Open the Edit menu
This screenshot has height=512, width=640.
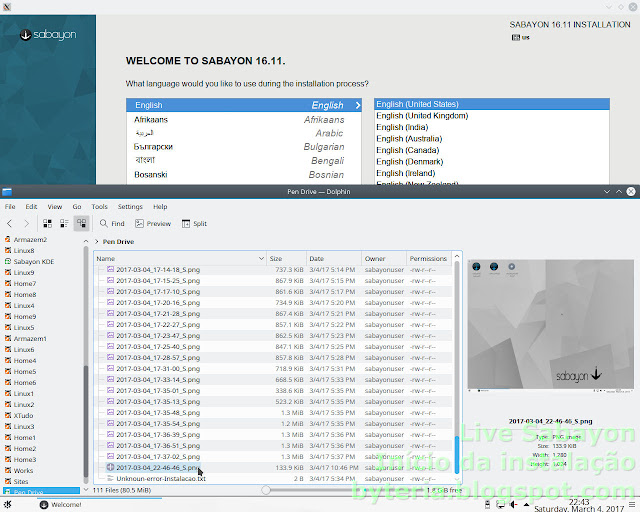31,207
